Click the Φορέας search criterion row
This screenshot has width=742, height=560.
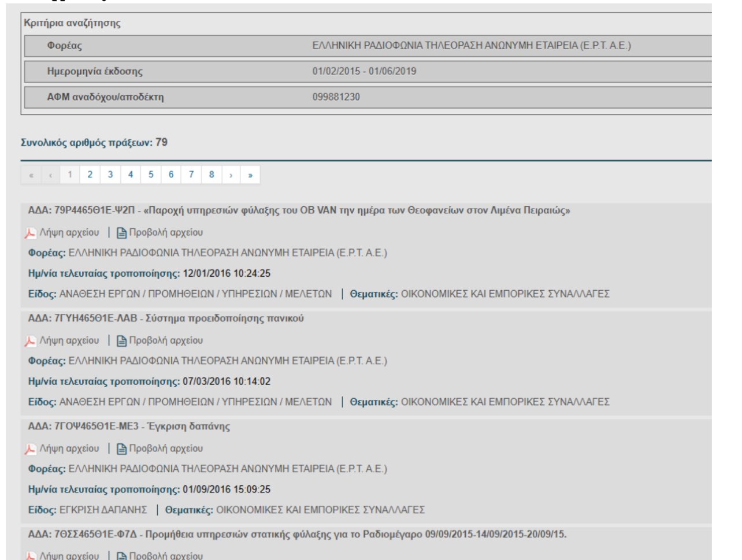pos(368,46)
